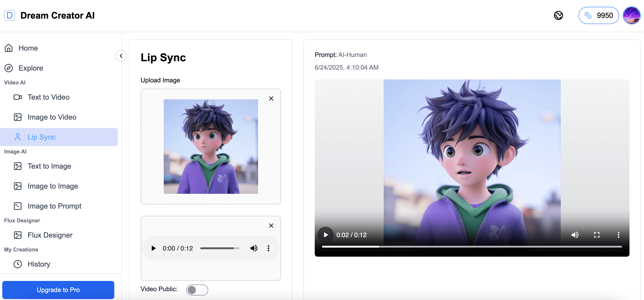
Task: Open Text to Video in the sidebar
Action: [49, 97]
